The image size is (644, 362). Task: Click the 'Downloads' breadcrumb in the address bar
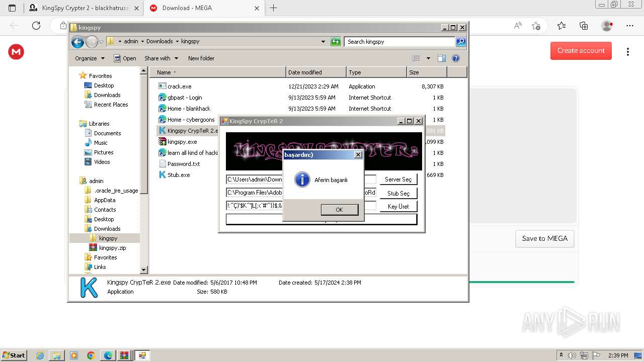[159, 42]
